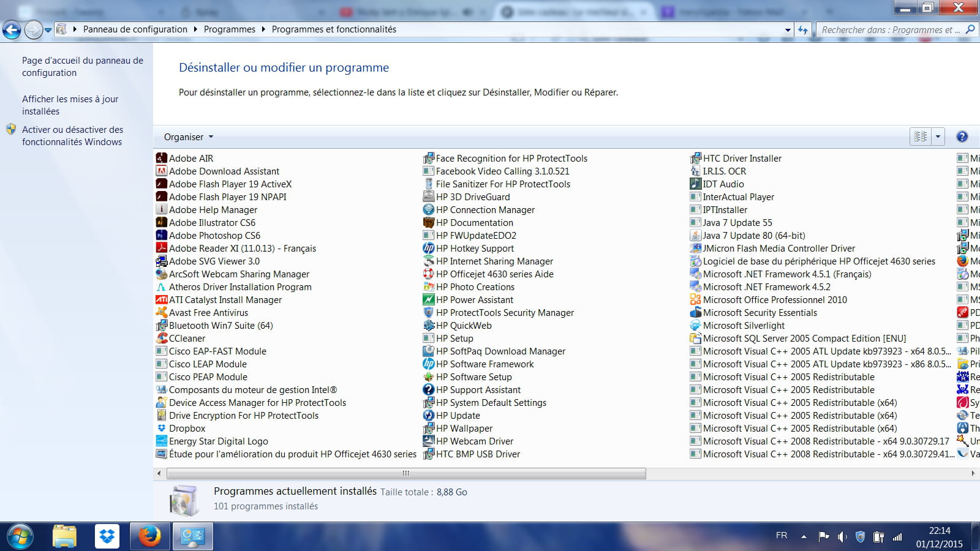
Task: Open Activer ou désactiver des fonctionnalités Windows
Action: [72, 135]
